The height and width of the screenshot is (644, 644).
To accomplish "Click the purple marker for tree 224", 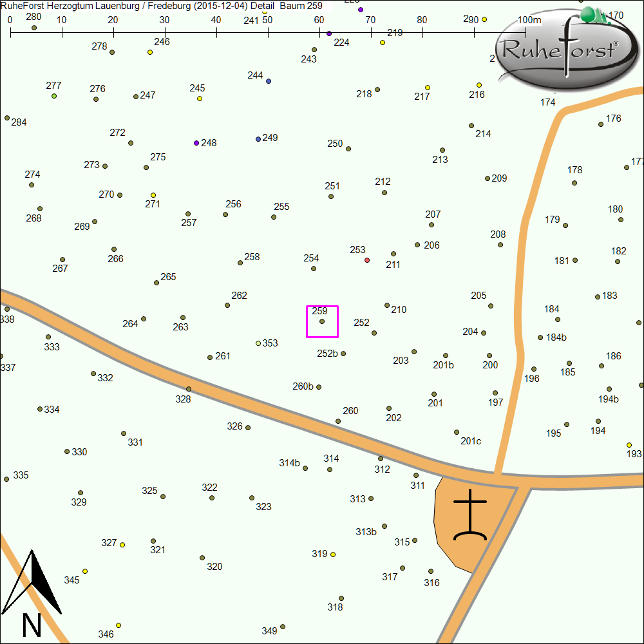I will click(x=329, y=33).
